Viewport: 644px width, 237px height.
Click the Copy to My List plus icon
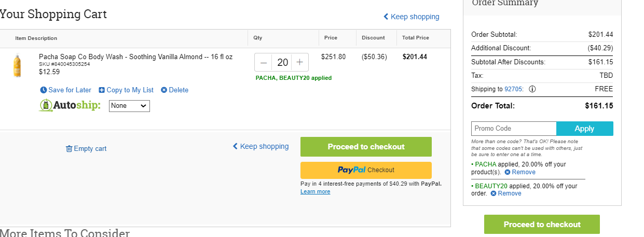coord(102,90)
